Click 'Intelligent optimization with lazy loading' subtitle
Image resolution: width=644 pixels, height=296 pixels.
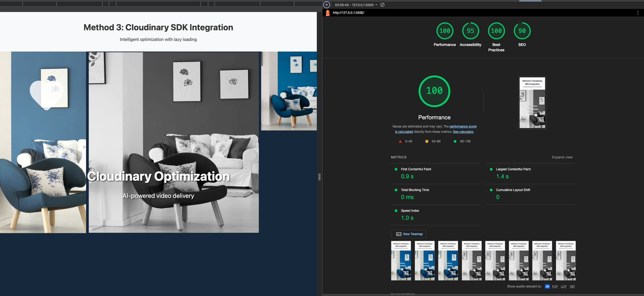[158, 39]
